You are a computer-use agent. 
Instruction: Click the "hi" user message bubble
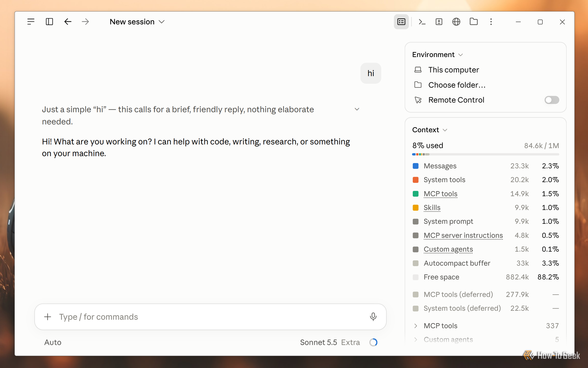(371, 73)
